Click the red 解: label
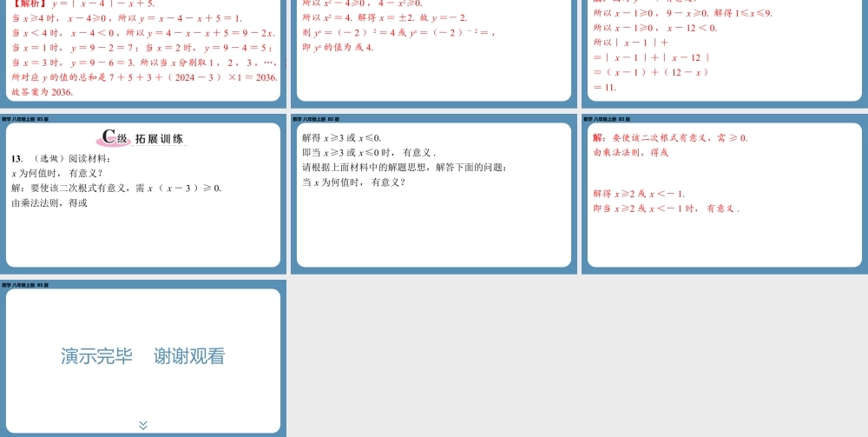The height and width of the screenshot is (437, 868). click(x=599, y=137)
